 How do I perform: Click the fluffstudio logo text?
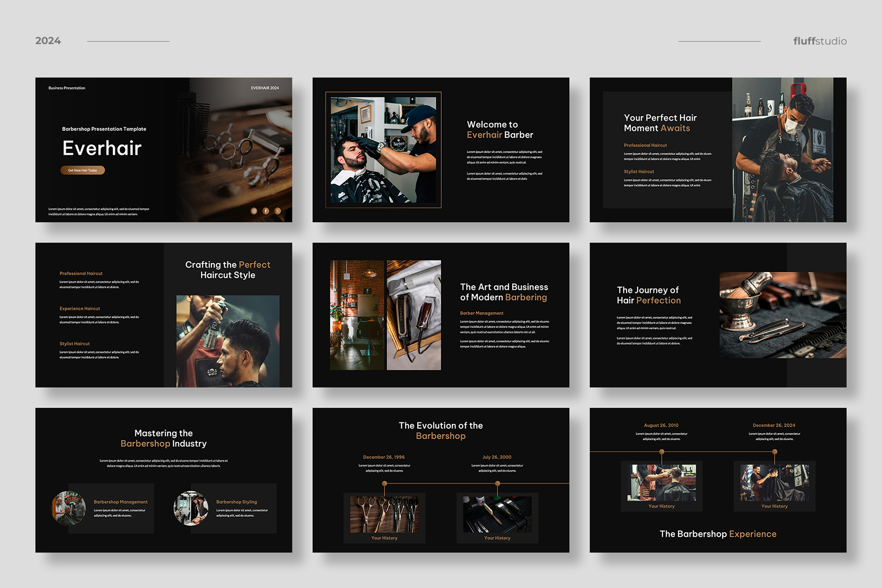[820, 41]
